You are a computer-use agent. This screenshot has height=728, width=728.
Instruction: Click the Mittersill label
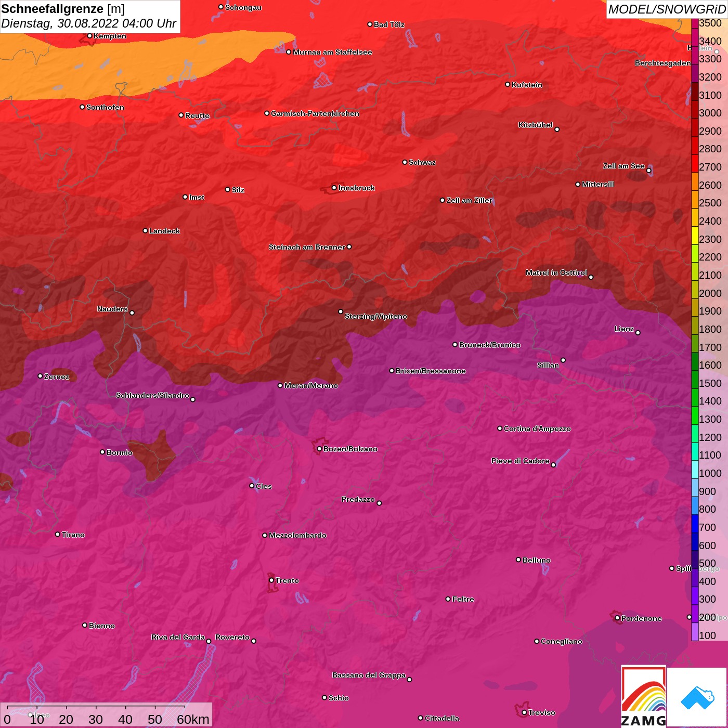point(598,184)
